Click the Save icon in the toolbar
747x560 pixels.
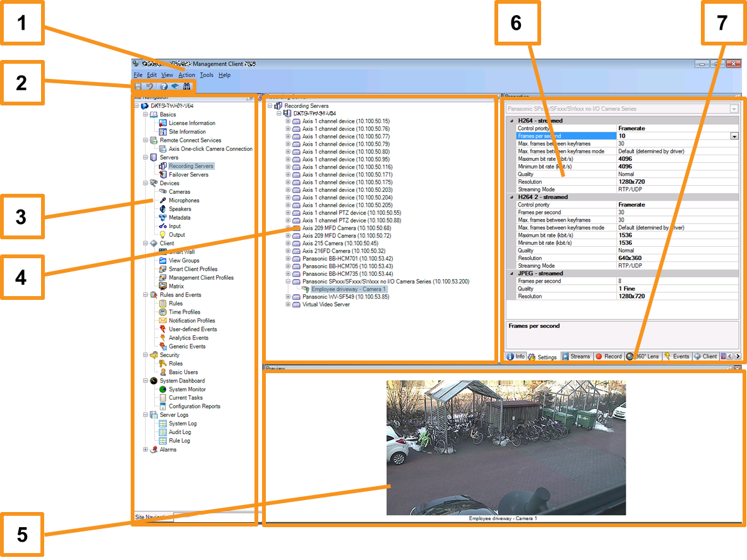pos(138,86)
